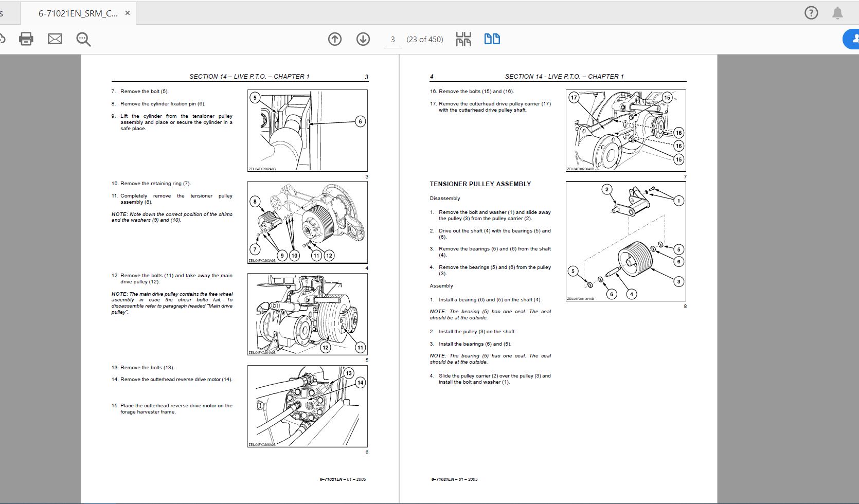Click the cylinder fixation pin figure 3
Viewport: 859px width, 504px height.
(308, 131)
